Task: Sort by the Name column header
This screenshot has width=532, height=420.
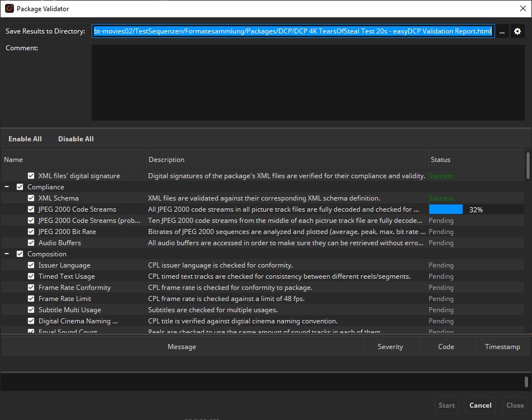Action: 73,160
